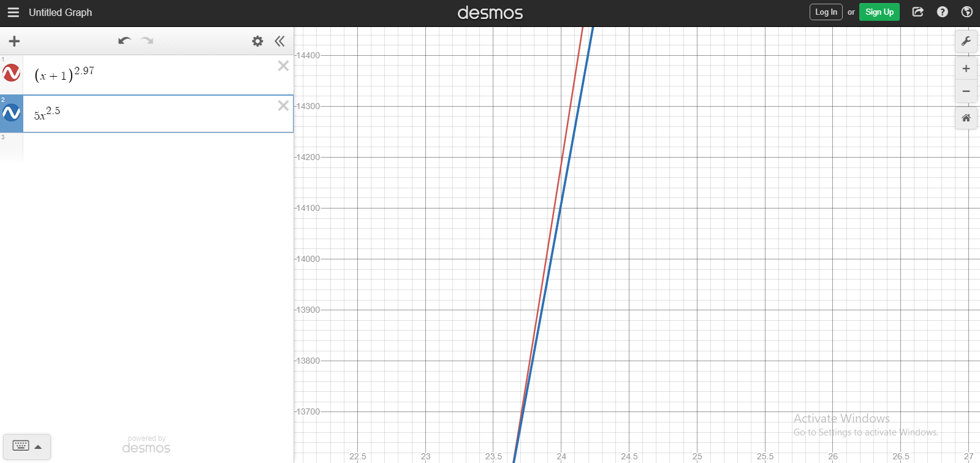The height and width of the screenshot is (463, 980).
Task: Click the green Sign Up button
Action: click(879, 12)
